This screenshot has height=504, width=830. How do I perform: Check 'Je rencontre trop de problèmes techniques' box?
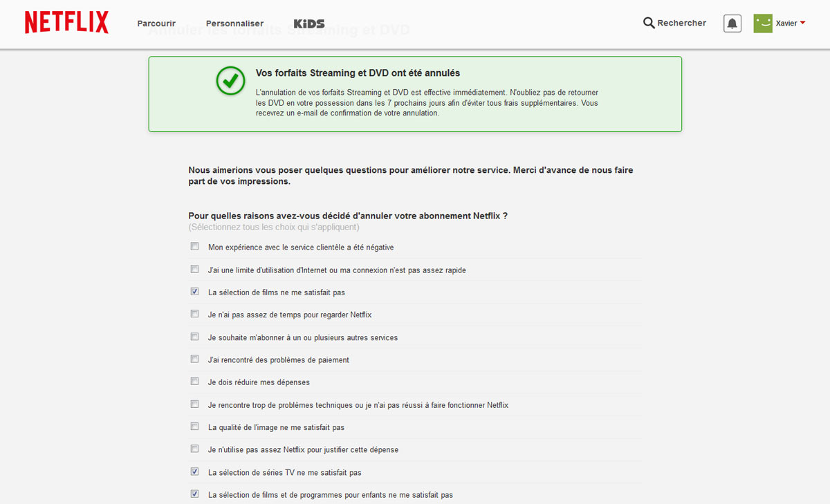coord(194,404)
